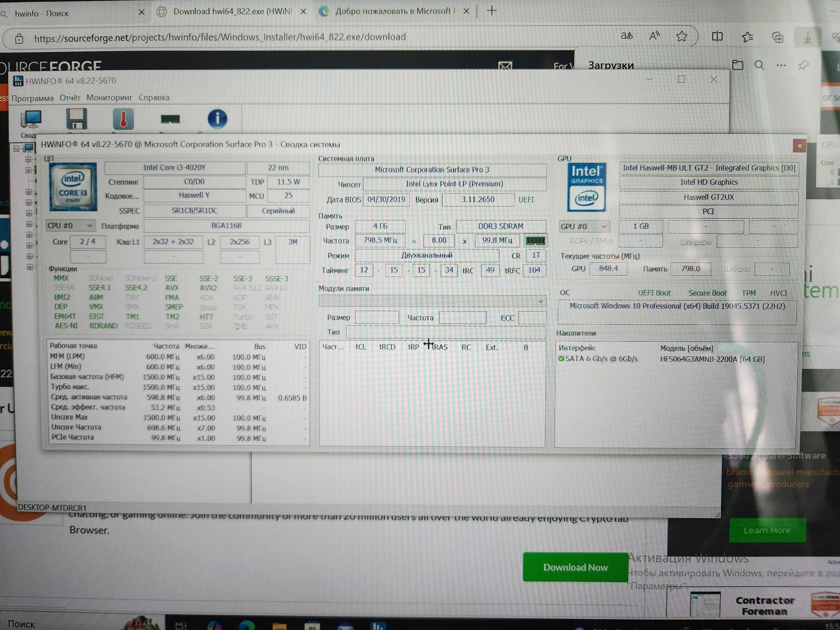Click the memory stick button beside 99.8 МГц

[535, 240]
